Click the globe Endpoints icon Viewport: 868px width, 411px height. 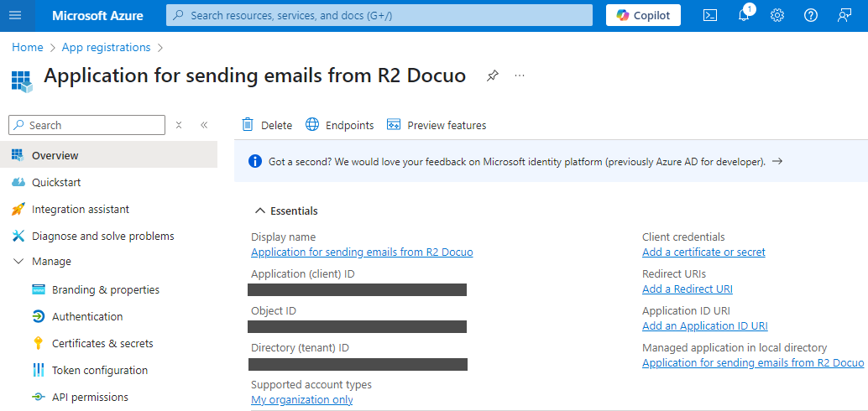(312, 124)
